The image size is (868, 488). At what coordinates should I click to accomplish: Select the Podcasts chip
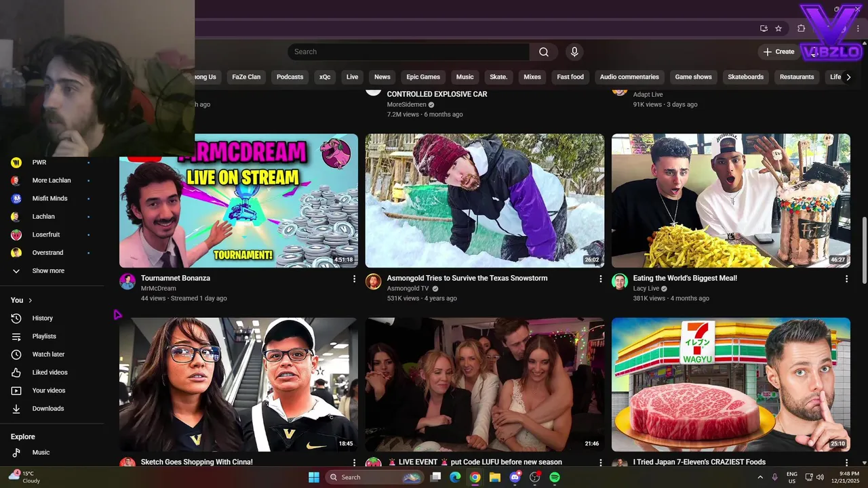[290, 77]
